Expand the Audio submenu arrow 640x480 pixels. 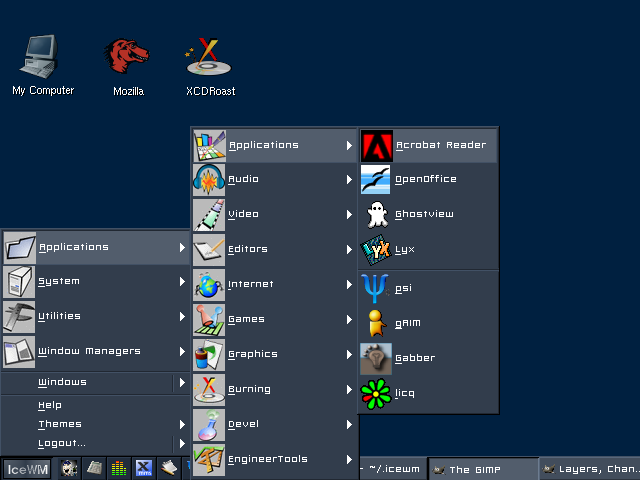point(349,180)
